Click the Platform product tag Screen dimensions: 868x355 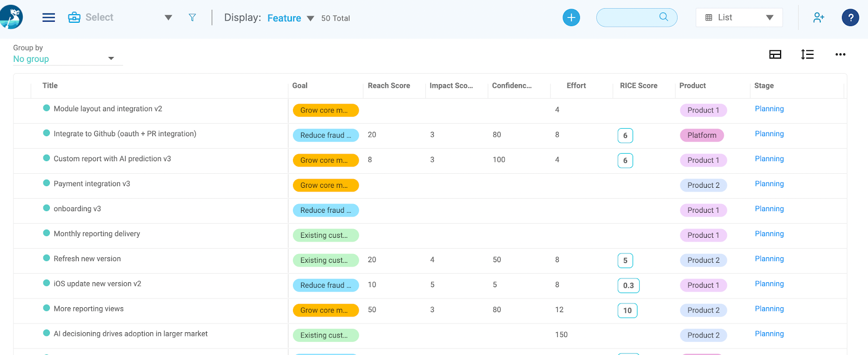tap(702, 135)
